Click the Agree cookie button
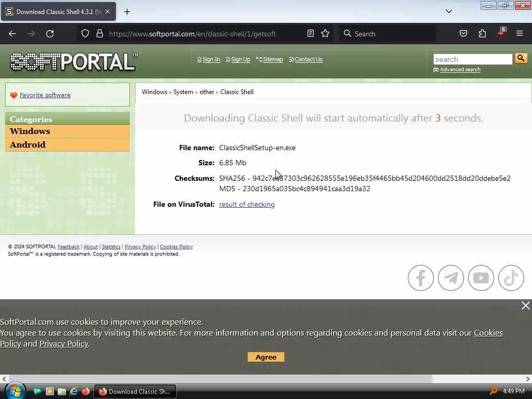Image resolution: width=532 pixels, height=399 pixels. pyautogui.click(x=266, y=357)
